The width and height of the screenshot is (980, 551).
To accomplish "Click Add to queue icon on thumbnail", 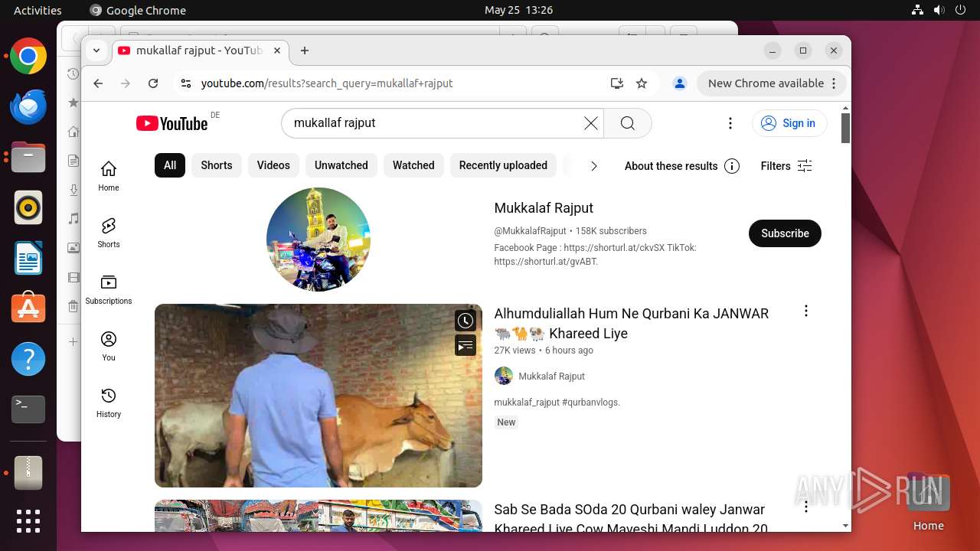I will pos(465,346).
